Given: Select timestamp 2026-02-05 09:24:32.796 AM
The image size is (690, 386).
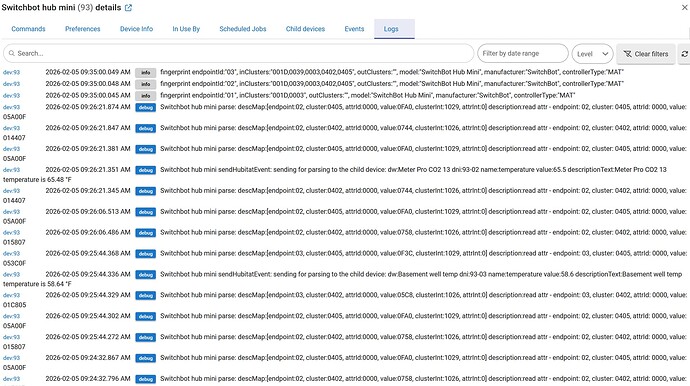Looking at the screenshot, I should (88, 379).
